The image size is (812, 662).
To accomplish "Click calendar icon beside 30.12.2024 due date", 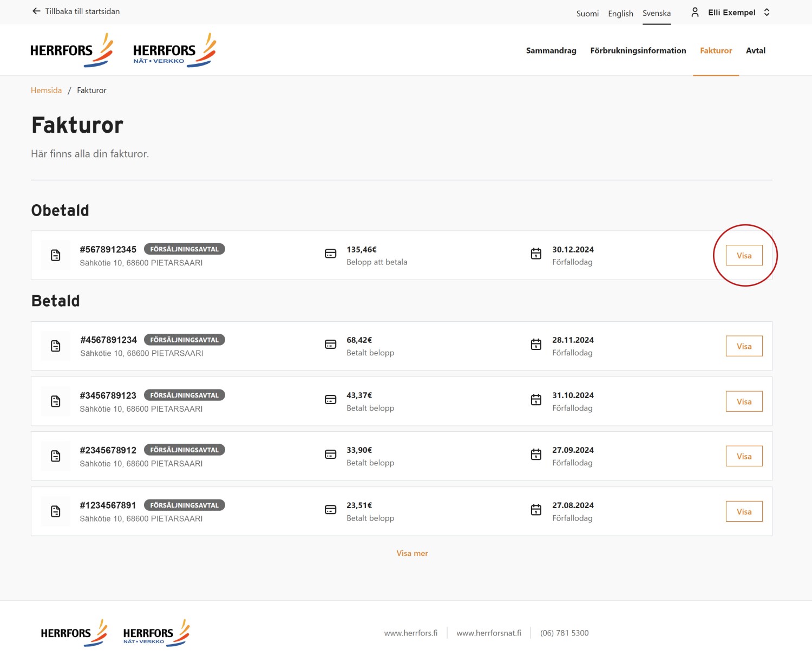I will 536,254.
